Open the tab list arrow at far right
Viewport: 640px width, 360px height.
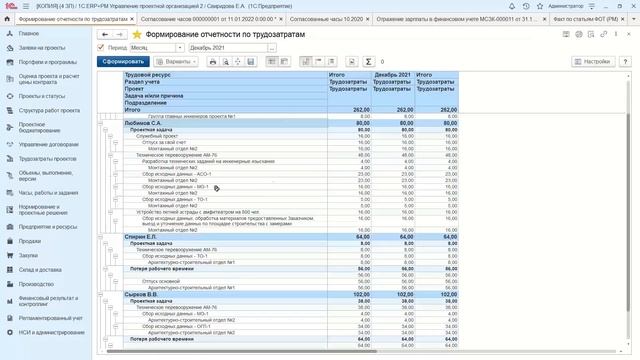tap(634, 19)
